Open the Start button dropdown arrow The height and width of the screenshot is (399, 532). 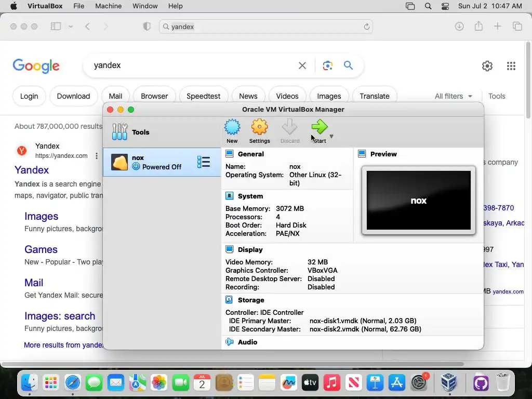tap(331, 137)
